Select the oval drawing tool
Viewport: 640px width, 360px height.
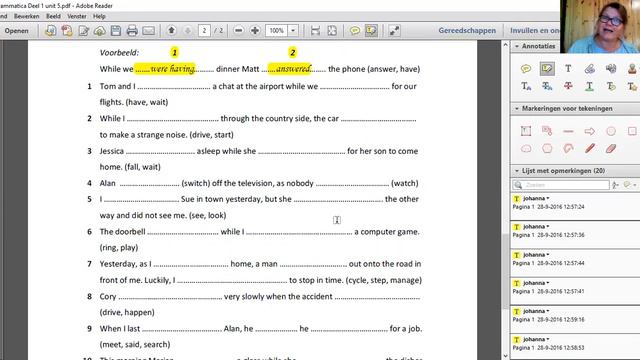[x=611, y=131]
